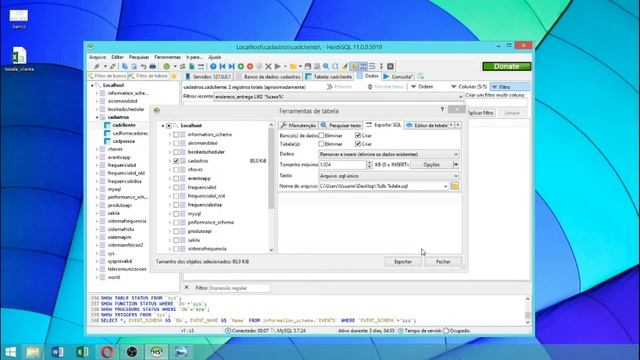Viewport: 640px width, 360px height.
Task: Open Opera browser from the taskbar
Action: click(107, 351)
